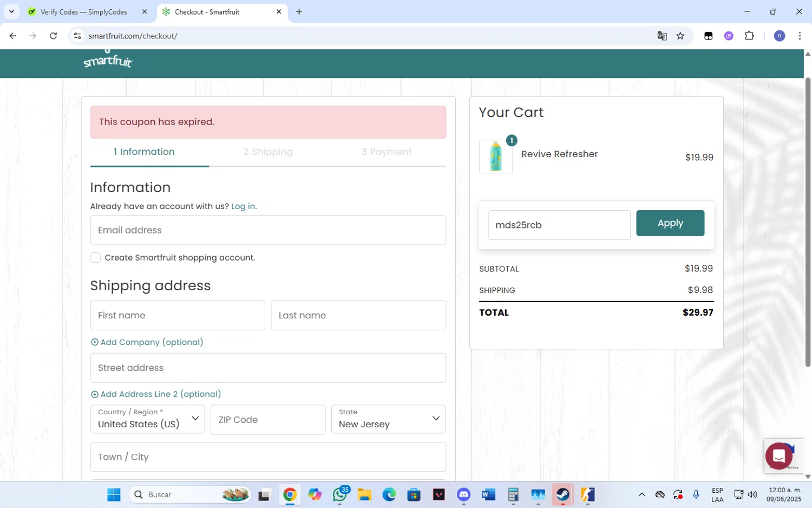The height and width of the screenshot is (508, 812).
Task: Click the Town / City field
Action: point(268,457)
